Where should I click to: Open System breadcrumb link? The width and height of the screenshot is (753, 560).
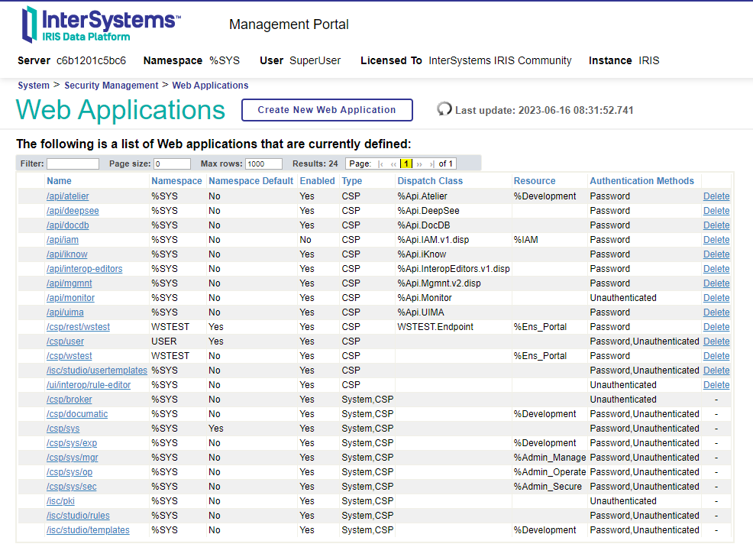pyautogui.click(x=34, y=86)
